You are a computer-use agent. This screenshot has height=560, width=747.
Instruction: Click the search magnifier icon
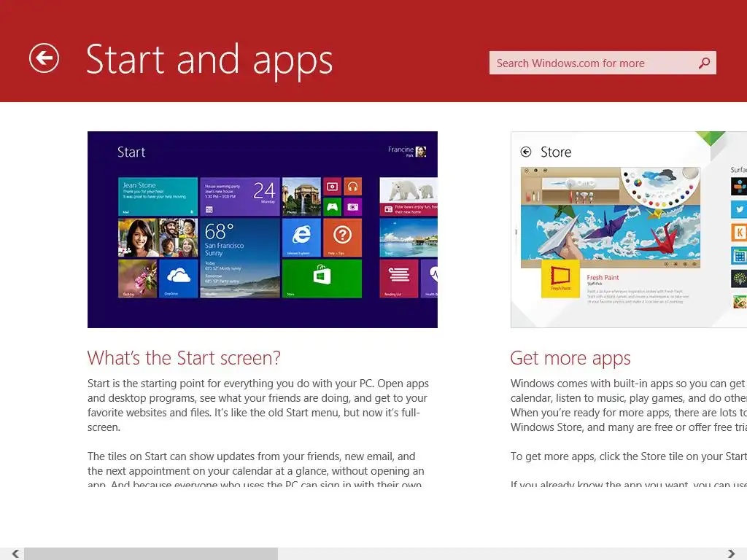704,63
